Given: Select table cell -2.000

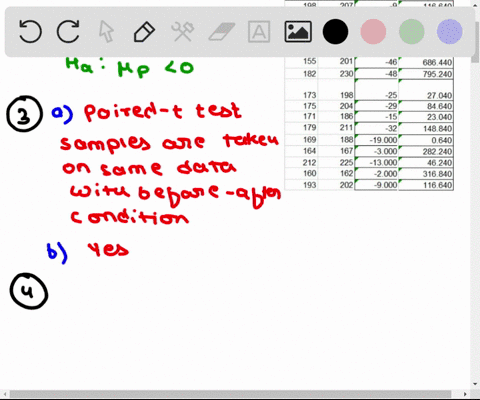Looking at the screenshot, I should coord(376,174).
